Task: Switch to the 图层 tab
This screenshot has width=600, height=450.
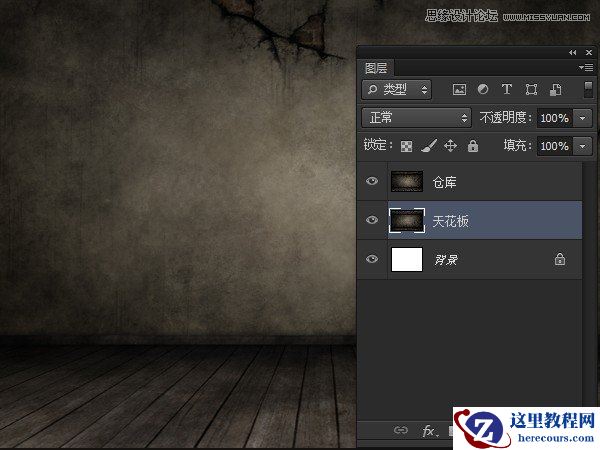Action: (376, 68)
